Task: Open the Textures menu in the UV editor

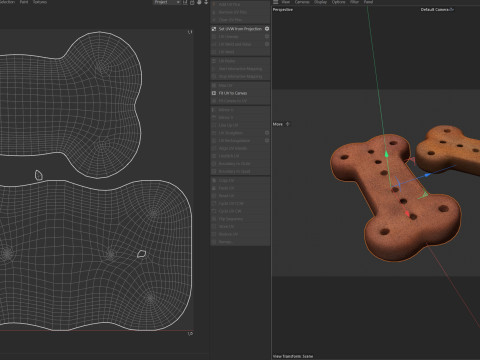Action: coord(40,2)
